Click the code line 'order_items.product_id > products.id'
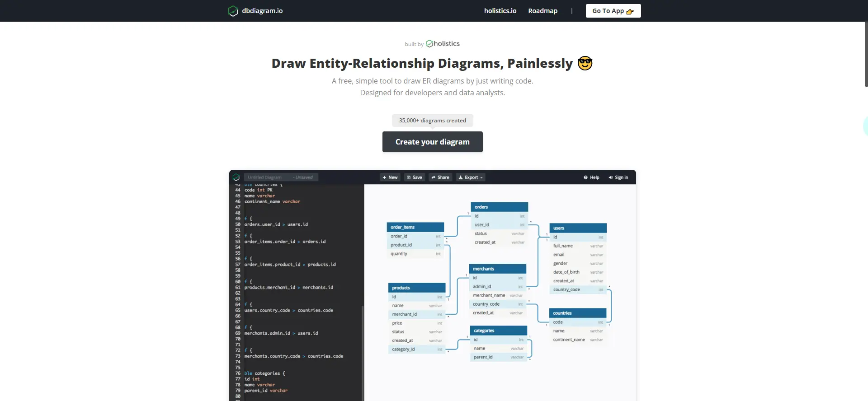 [290, 265]
